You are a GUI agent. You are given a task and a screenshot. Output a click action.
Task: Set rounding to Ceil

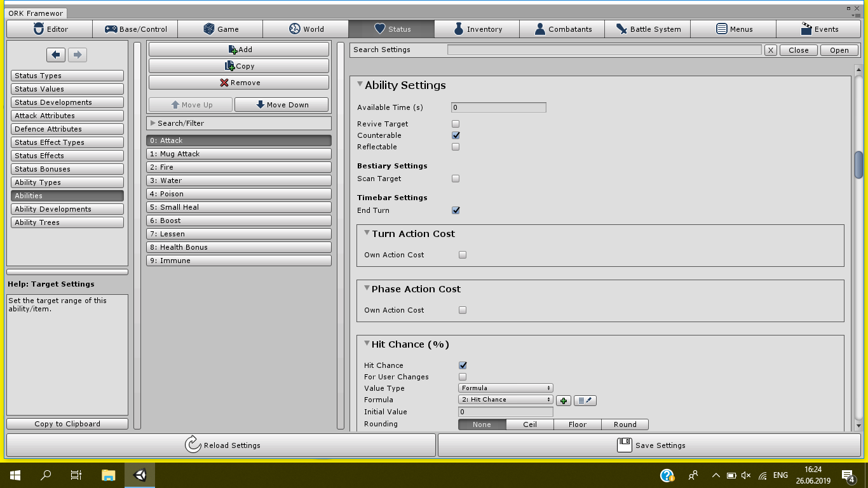coord(530,424)
